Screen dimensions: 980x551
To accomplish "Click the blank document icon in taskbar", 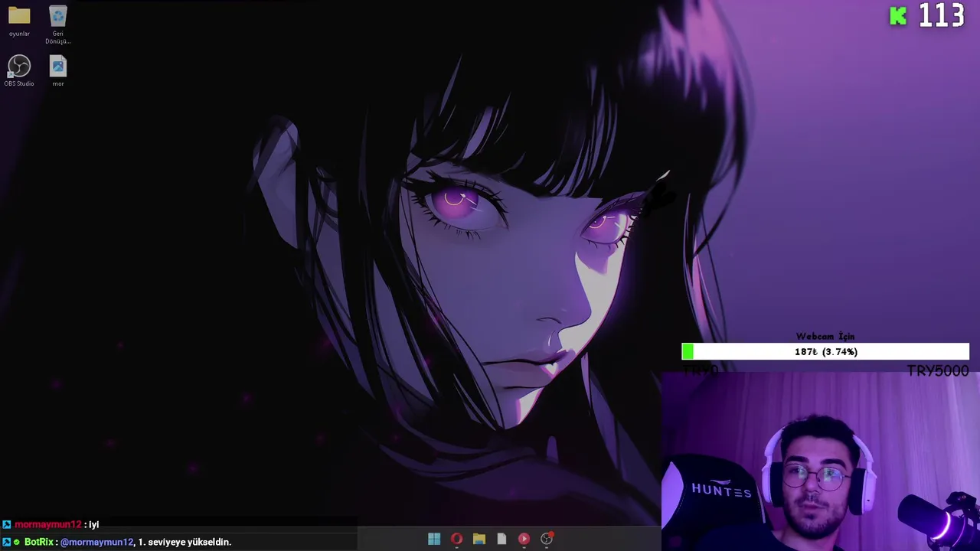I will click(501, 539).
